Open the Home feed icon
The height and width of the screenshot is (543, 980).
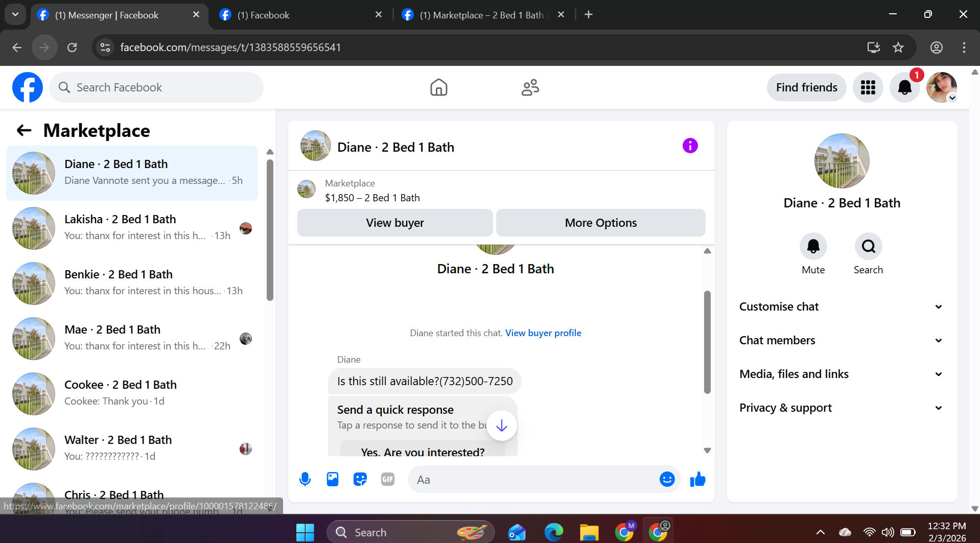[438, 87]
